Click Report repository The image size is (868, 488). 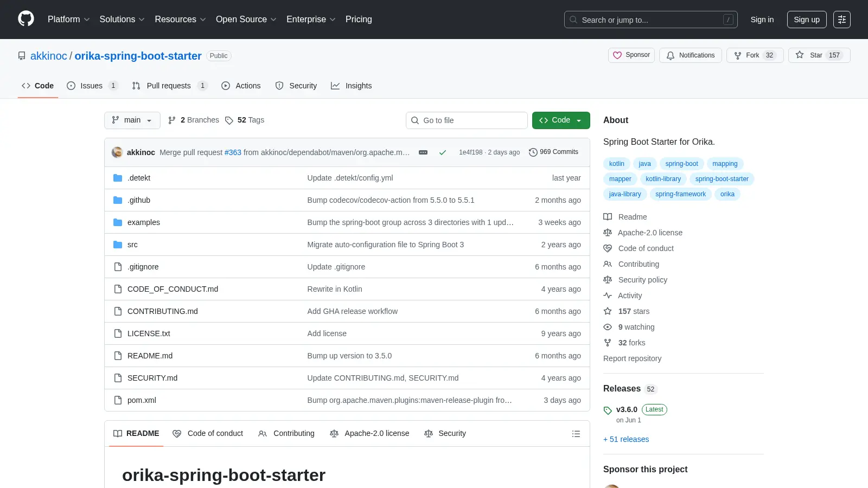tap(633, 358)
